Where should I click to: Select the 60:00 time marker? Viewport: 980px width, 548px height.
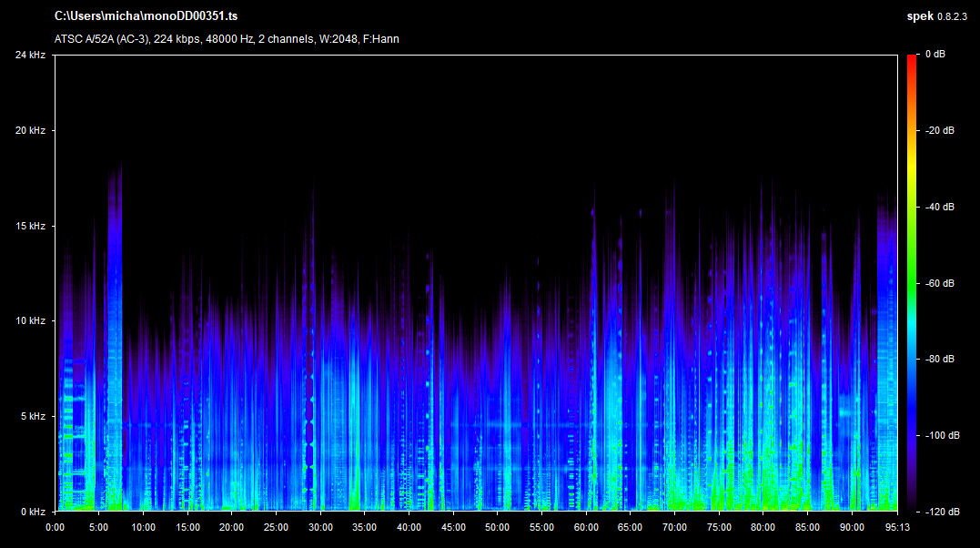[586, 527]
